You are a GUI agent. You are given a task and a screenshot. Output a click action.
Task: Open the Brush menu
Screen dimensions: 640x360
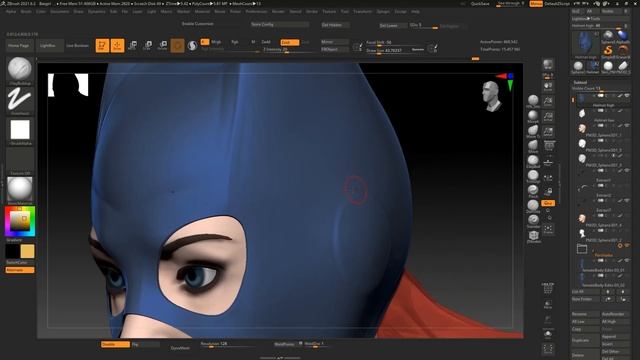point(26,11)
